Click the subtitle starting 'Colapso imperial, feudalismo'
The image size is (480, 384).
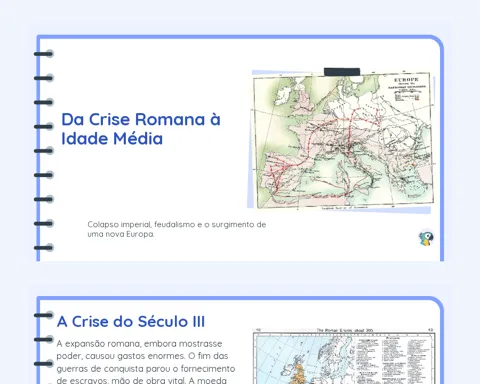click(x=177, y=229)
